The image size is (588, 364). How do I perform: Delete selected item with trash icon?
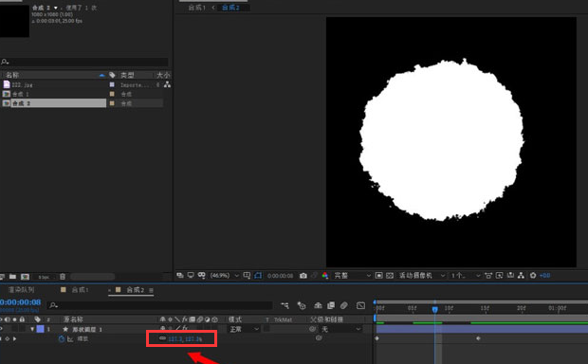(63, 277)
